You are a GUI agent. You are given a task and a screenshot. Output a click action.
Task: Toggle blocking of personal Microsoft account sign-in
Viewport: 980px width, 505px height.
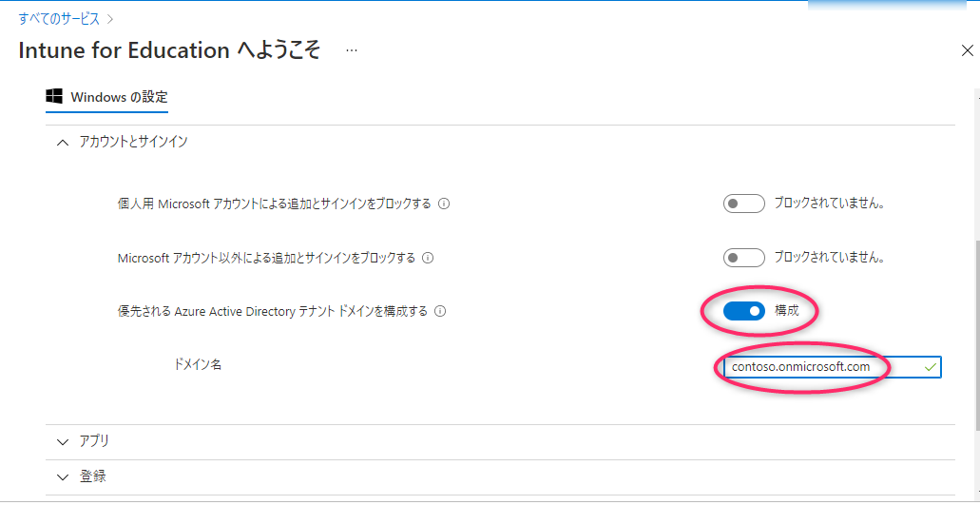[x=743, y=204]
